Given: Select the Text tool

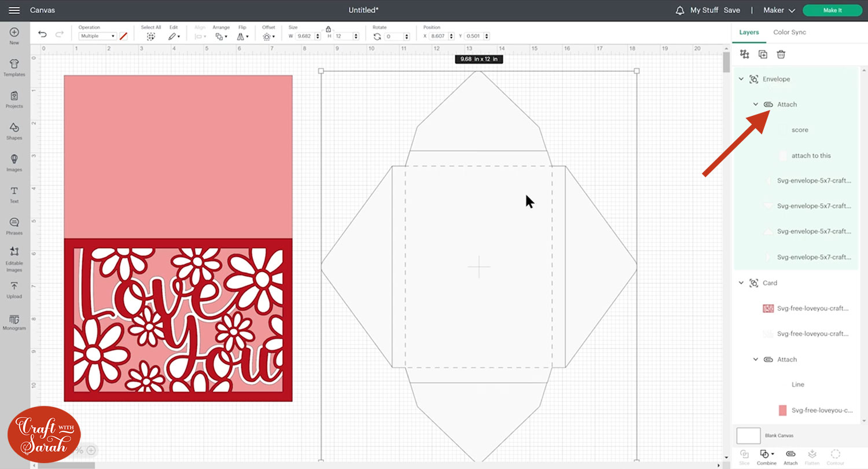Looking at the screenshot, I should click(x=14, y=195).
